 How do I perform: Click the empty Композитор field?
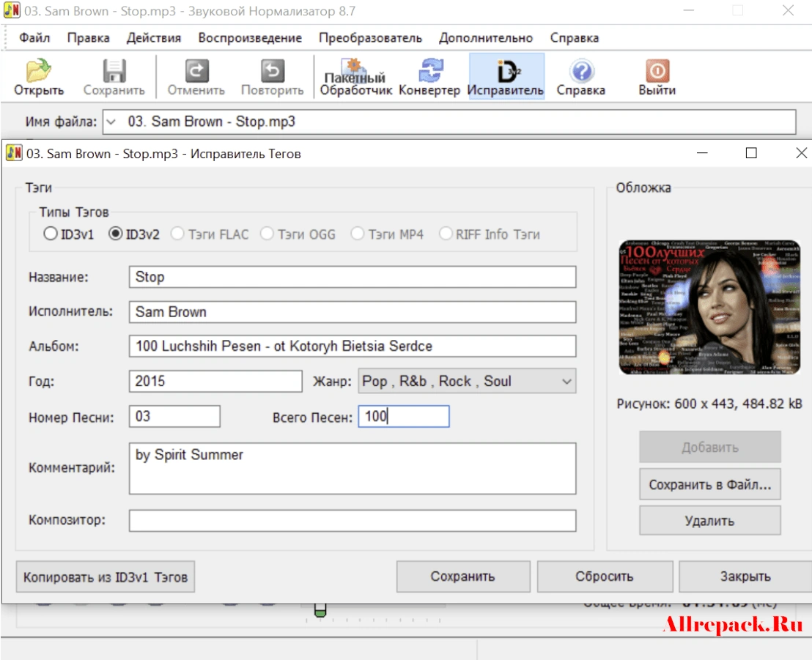[353, 521]
